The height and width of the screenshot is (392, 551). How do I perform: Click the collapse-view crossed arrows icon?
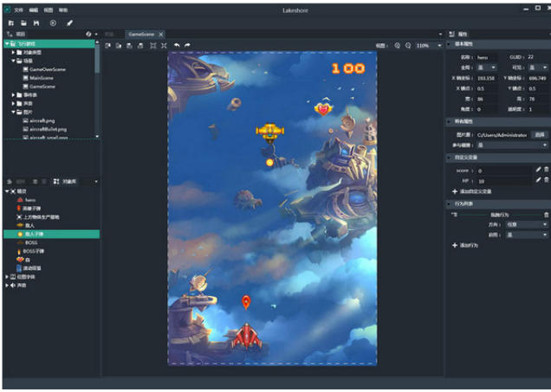point(164,46)
